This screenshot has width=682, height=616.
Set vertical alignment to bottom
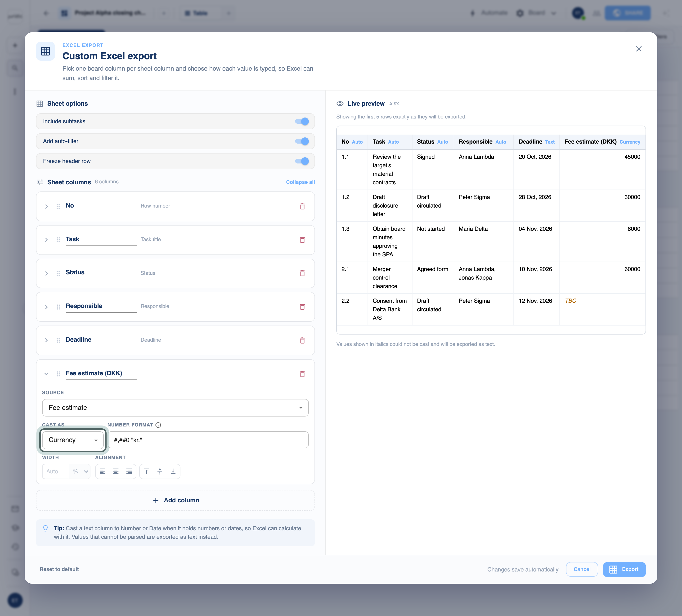pos(173,471)
